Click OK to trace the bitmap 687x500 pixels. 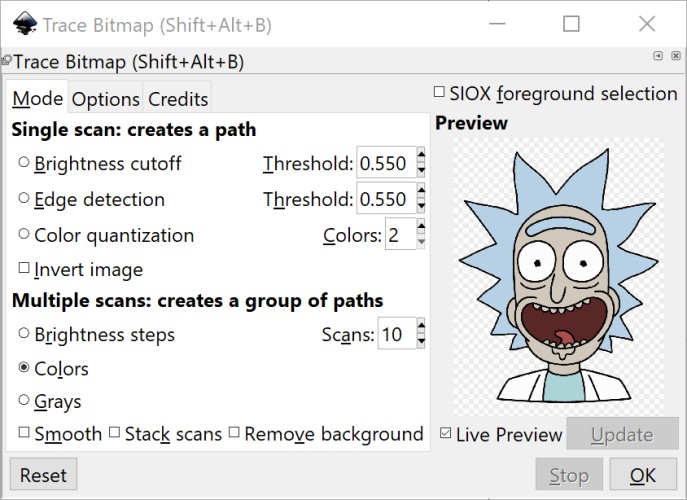click(643, 475)
